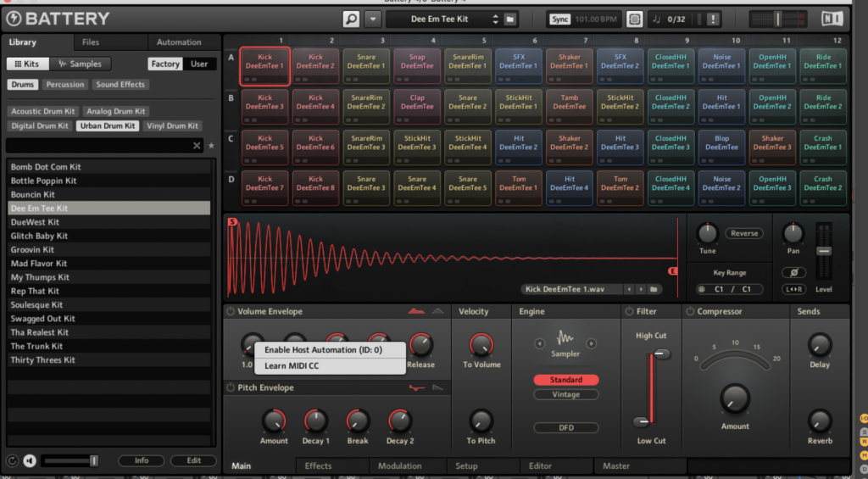Click the magnifier search icon in the header
This screenshot has height=479, width=868.
point(352,19)
